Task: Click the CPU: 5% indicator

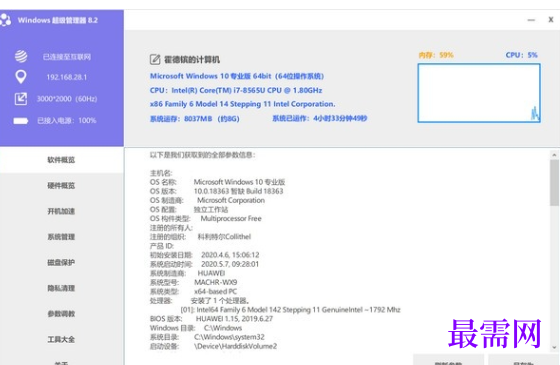Action: [521, 55]
